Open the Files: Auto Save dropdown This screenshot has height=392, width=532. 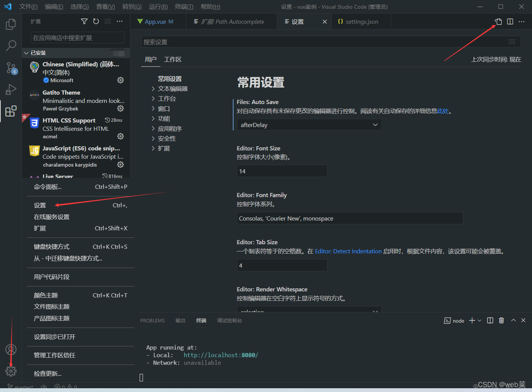[x=309, y=124]
